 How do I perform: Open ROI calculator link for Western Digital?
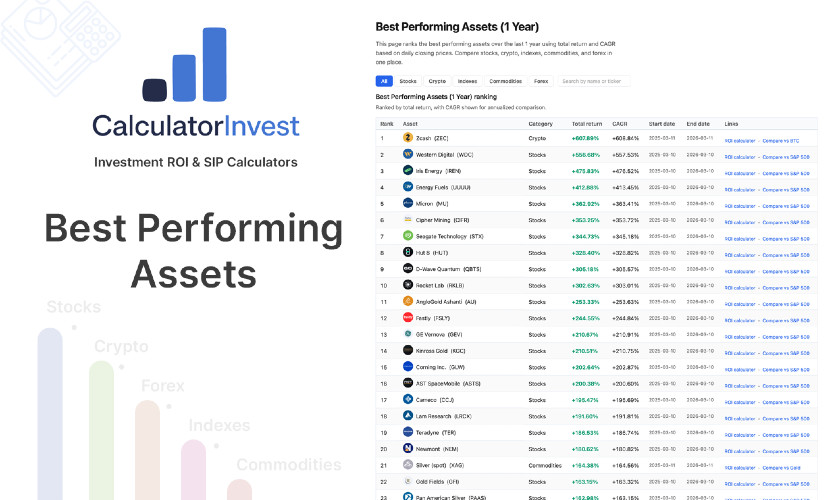point(740,157)
